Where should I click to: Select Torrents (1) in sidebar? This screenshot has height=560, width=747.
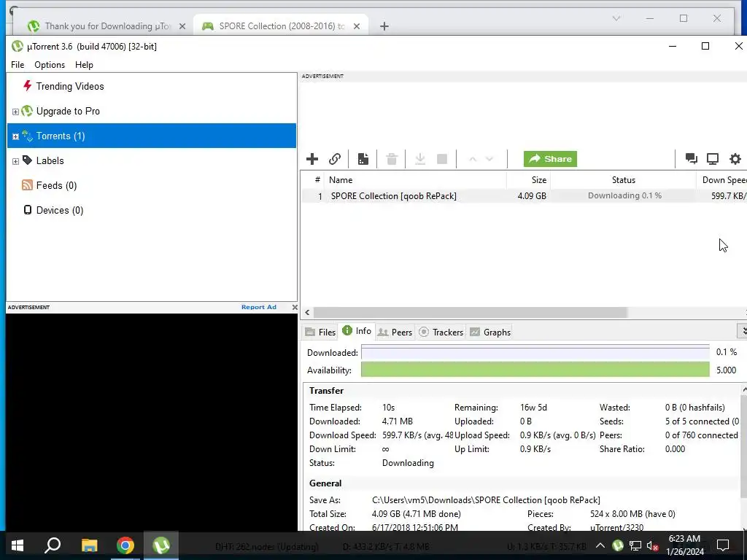tap(152, 136)
